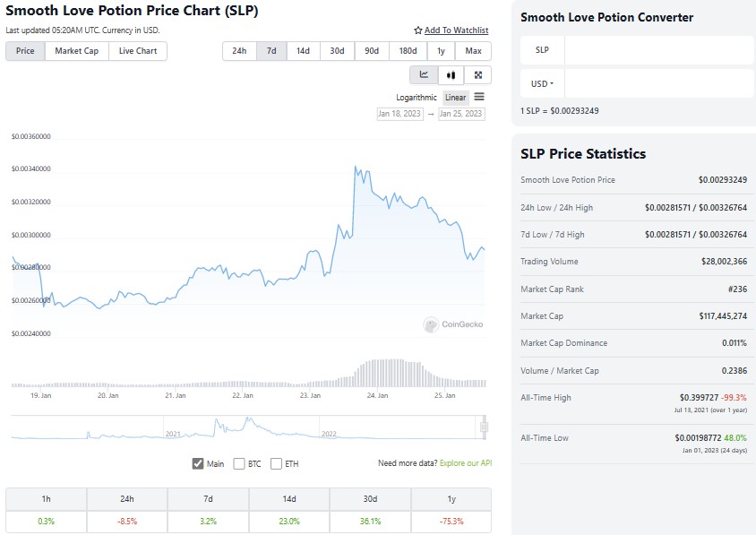Click the Trading Volume value $28,002,366
This screenshot has width=756, height=535.
(724, 262)
